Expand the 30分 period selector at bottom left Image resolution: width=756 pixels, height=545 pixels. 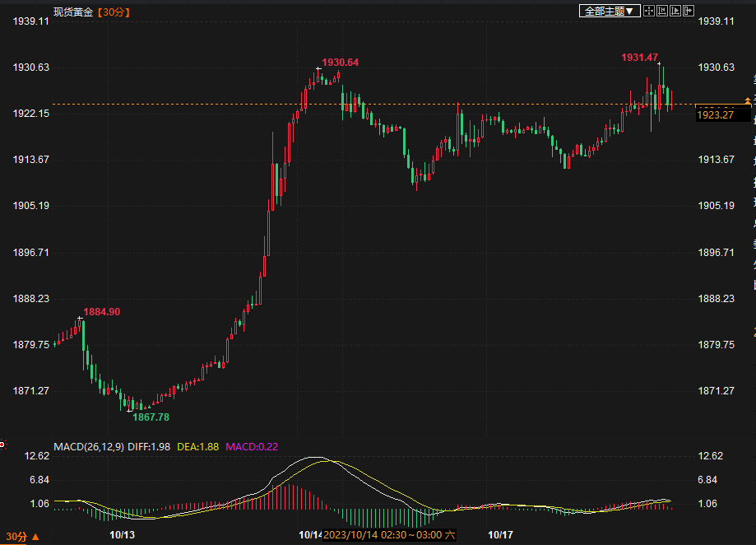16,536
